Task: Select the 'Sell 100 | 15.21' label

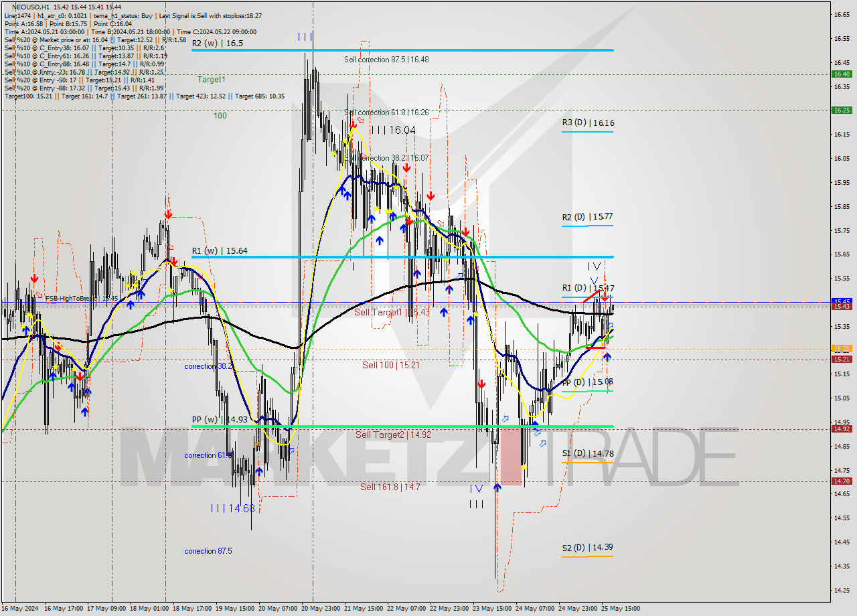Action: point(391,365)
